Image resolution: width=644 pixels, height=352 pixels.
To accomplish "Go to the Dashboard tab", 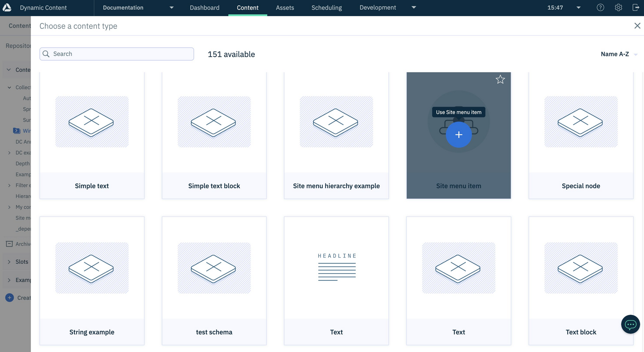I will coord(205,8).
